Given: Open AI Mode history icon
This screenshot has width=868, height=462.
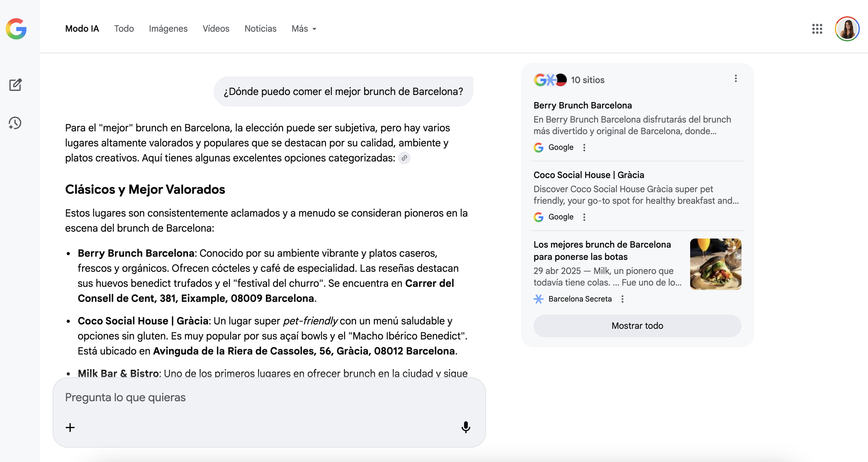Looking at the screenshot, I should (15, 123).
